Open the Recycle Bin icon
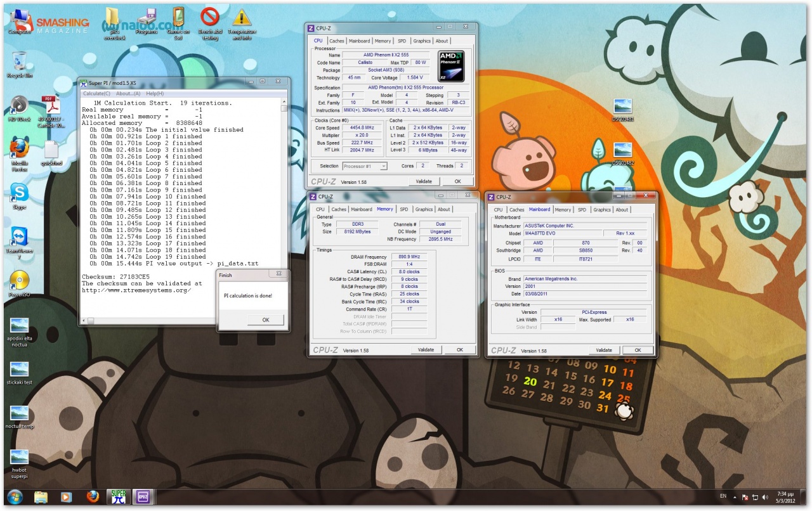Screen dimensions: 812x511 coord(20,65)
